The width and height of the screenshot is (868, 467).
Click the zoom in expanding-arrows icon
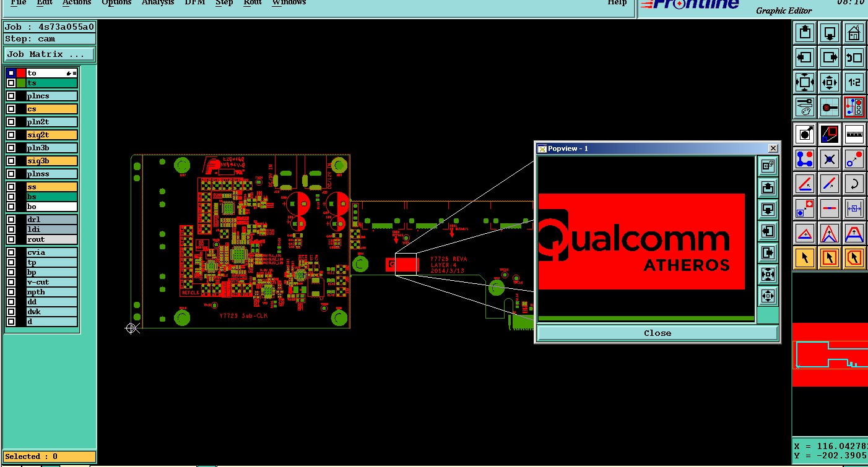(805, 82)
